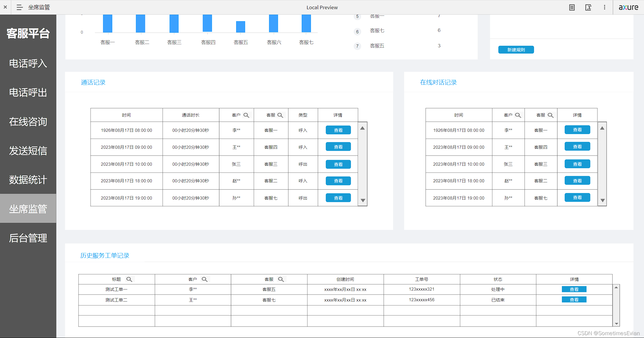The width and height of the screenshot is (644, 338).
Task: Click 客服 search icon in 在线对话记录 table
Action: click(x=550, y=115)
